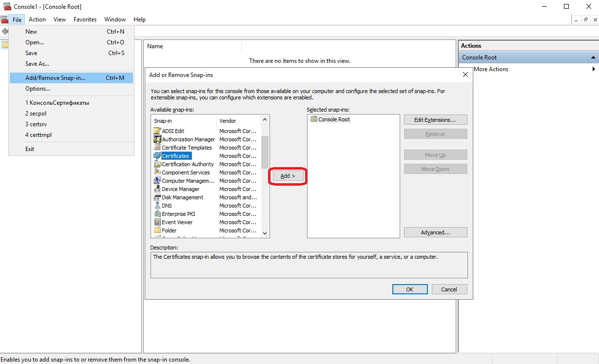The width and height of the screenshot is (599, 364).
Task: Open the Favorites menu
Action: coord(85,19)
